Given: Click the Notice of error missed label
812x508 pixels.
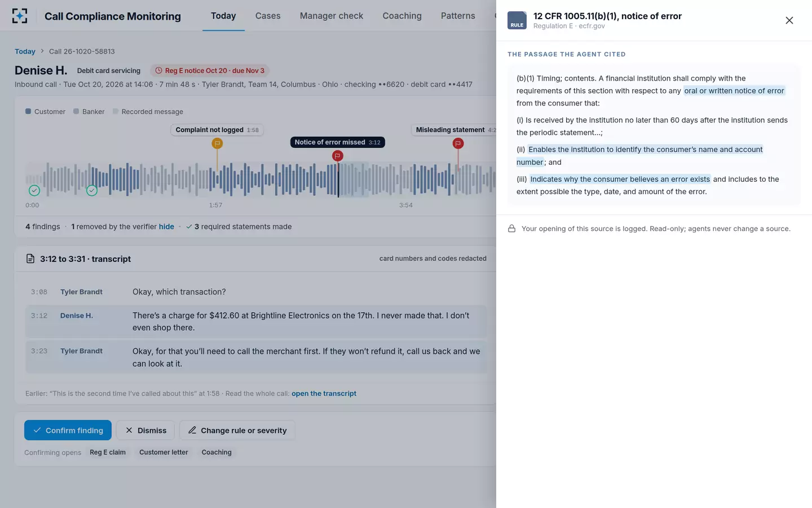Looking at the screenshot, I should (337, 142).
